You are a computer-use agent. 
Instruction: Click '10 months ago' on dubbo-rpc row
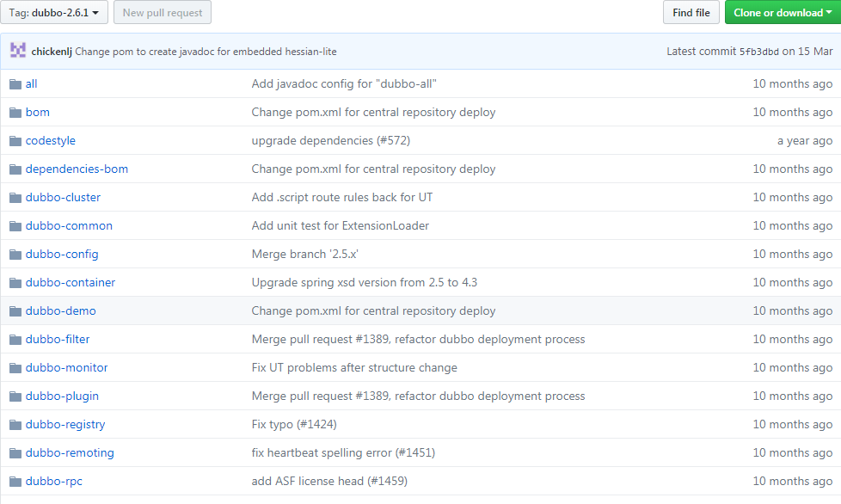coord(792,482)
